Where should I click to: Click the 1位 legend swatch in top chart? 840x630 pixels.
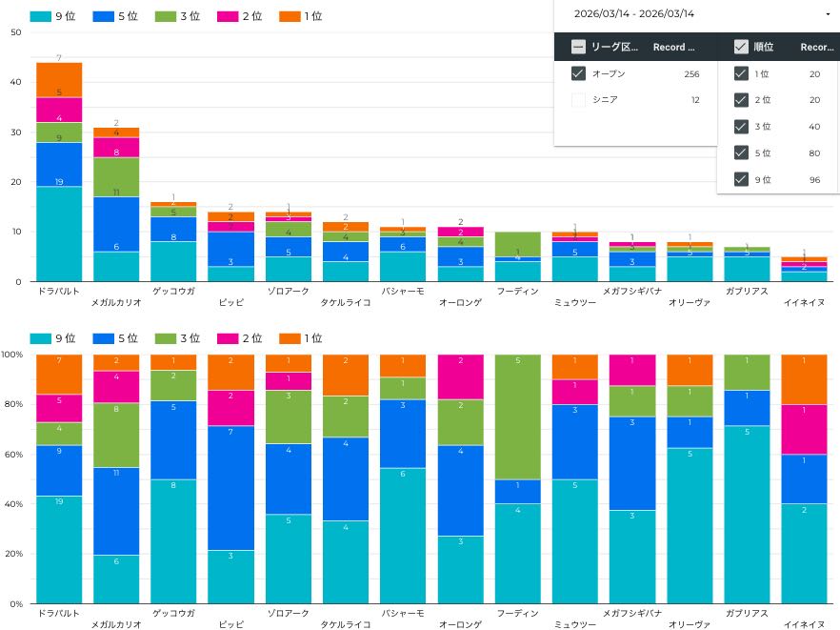pos(290,16)
